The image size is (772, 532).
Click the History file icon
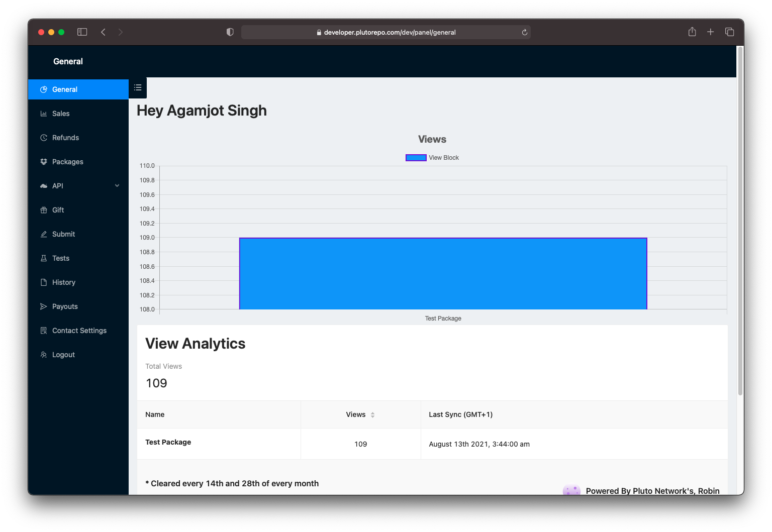pyautogui.click(x=44, y=282)
